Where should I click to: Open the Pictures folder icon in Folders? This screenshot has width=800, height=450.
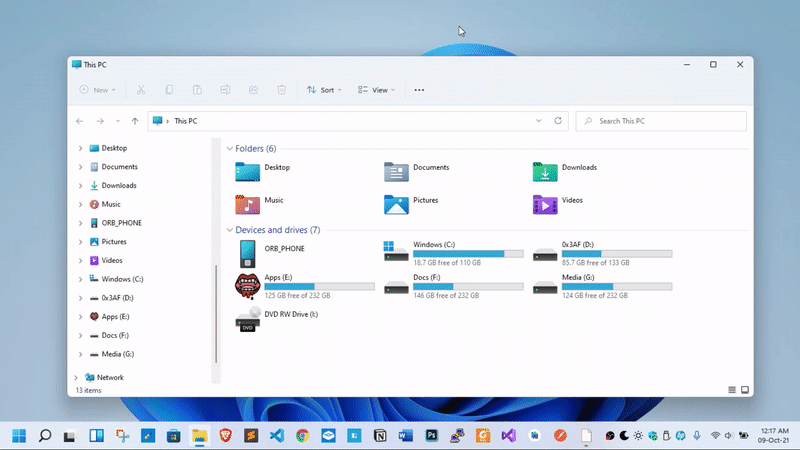coord(396,205)
